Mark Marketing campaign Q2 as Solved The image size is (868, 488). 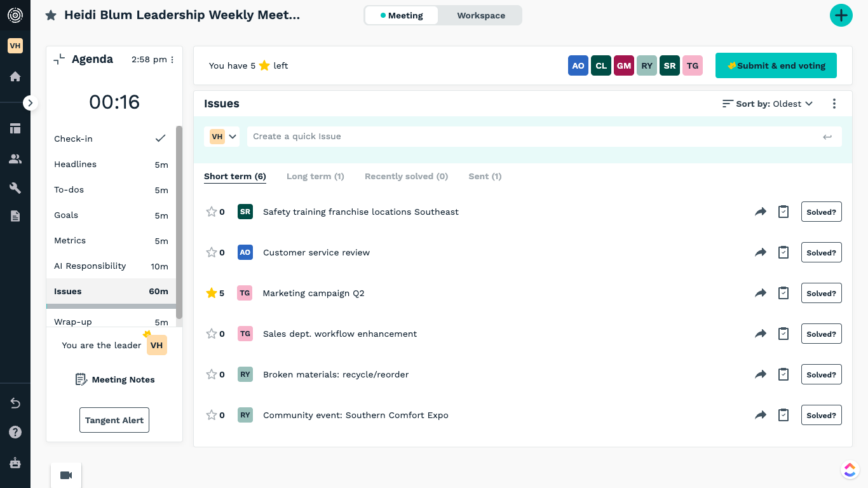(x=822, y=294)
